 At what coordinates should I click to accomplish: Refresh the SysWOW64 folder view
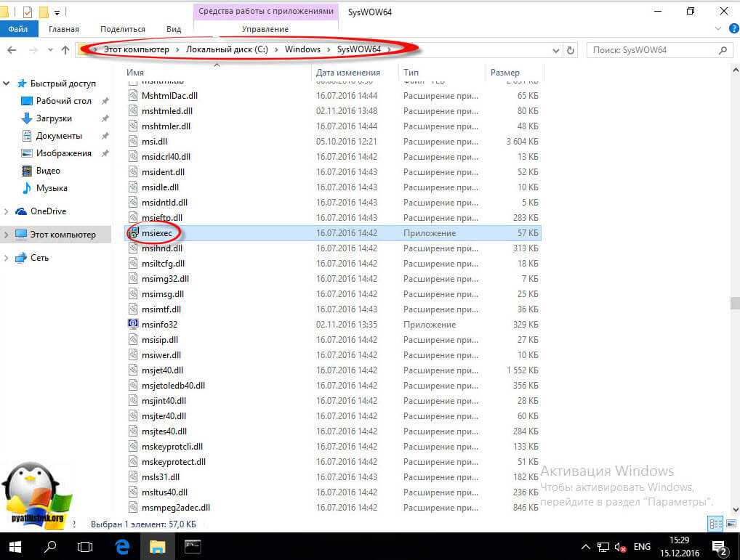point(571,50)
